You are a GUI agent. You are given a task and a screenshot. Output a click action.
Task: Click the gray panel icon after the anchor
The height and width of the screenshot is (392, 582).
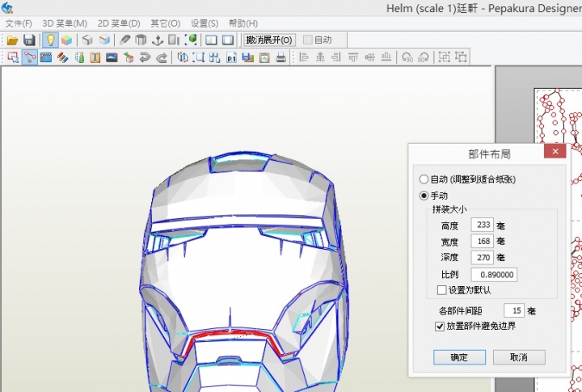click(174, 40)
